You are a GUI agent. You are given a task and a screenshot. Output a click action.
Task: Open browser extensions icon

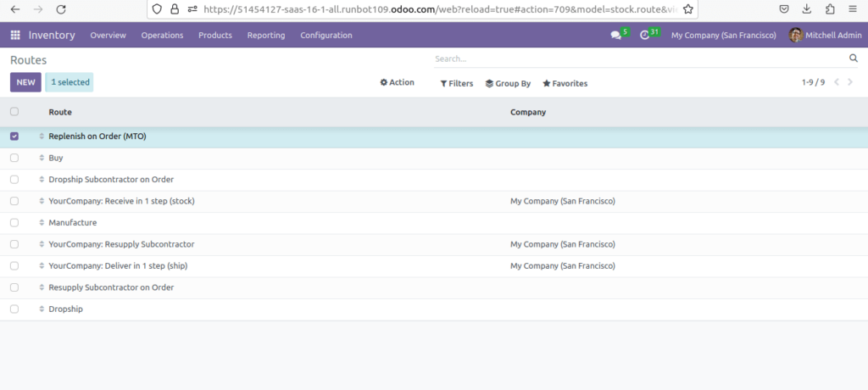coord(830,8)
